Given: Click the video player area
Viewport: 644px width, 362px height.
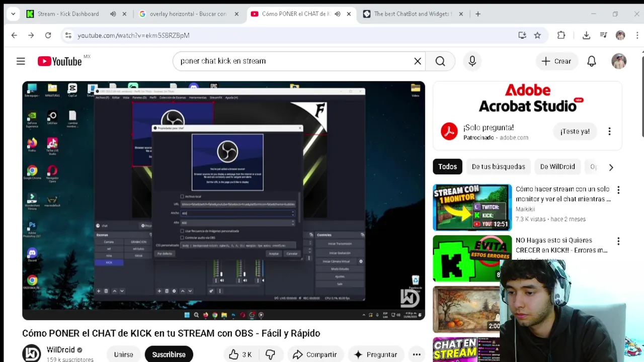Looking at the screenshot, I should [x=223, y=200].
